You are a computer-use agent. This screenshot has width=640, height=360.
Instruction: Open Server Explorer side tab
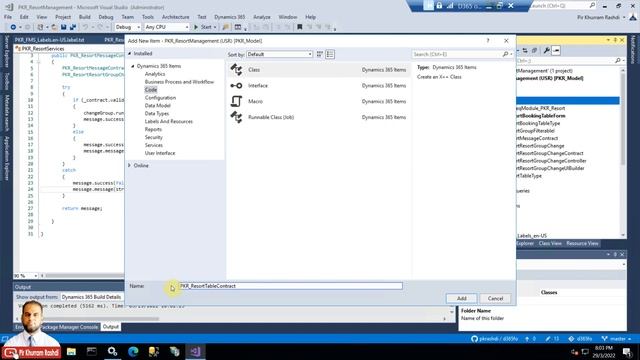(x=7, y=51)
